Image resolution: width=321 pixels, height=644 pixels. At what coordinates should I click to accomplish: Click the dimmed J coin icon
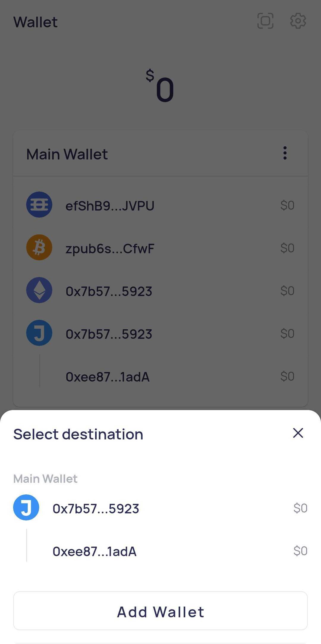(x=39, y=333)
